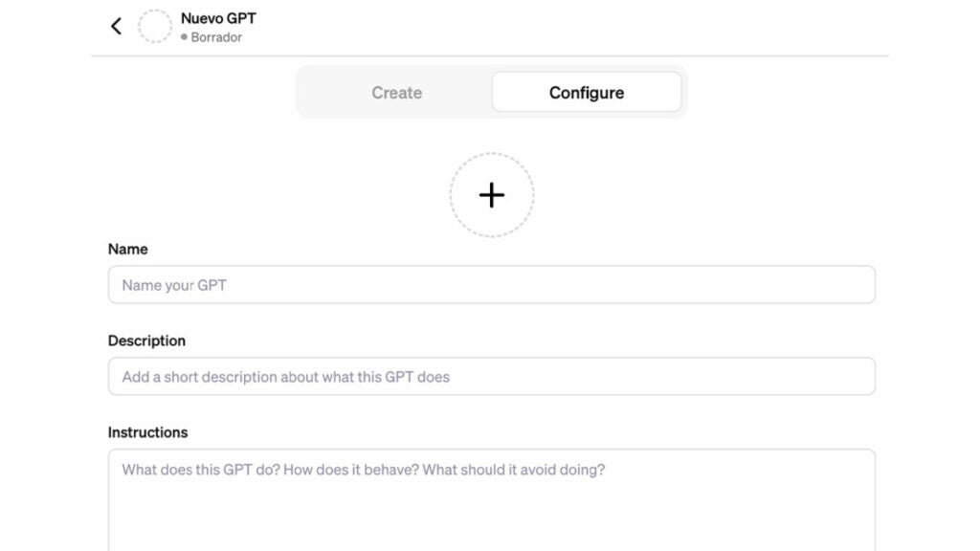
Task: Select the Configure tab
Action: pos(586,93)
